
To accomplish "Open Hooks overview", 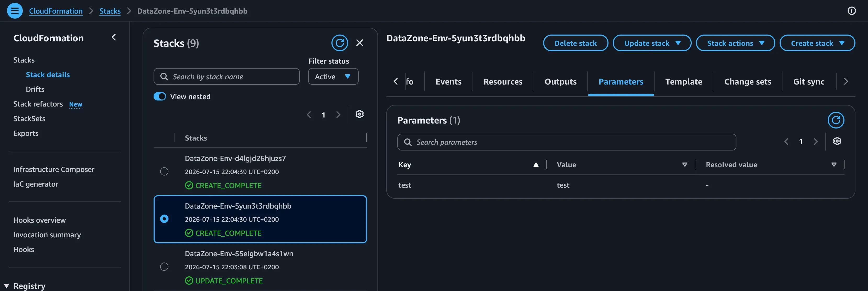I will point(40,220).
